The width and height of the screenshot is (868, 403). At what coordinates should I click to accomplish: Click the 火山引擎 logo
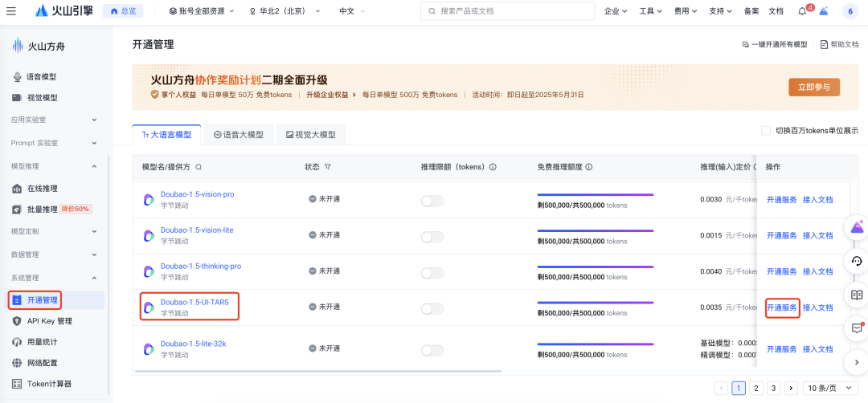[63, 11]
